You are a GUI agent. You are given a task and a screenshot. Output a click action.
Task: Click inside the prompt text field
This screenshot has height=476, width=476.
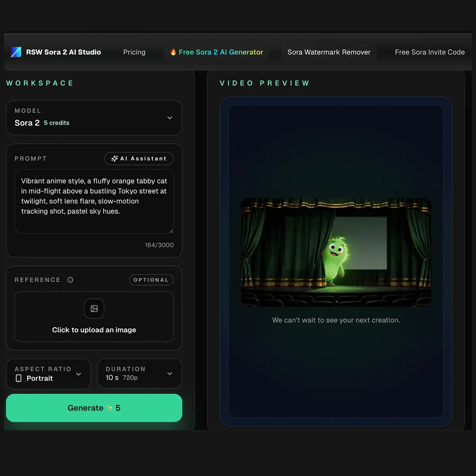click(94, 201)
